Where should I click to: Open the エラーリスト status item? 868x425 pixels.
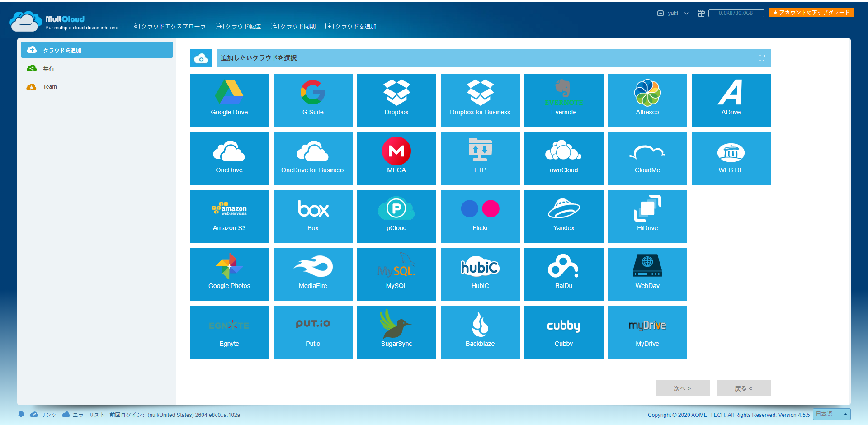click(83, 415)
